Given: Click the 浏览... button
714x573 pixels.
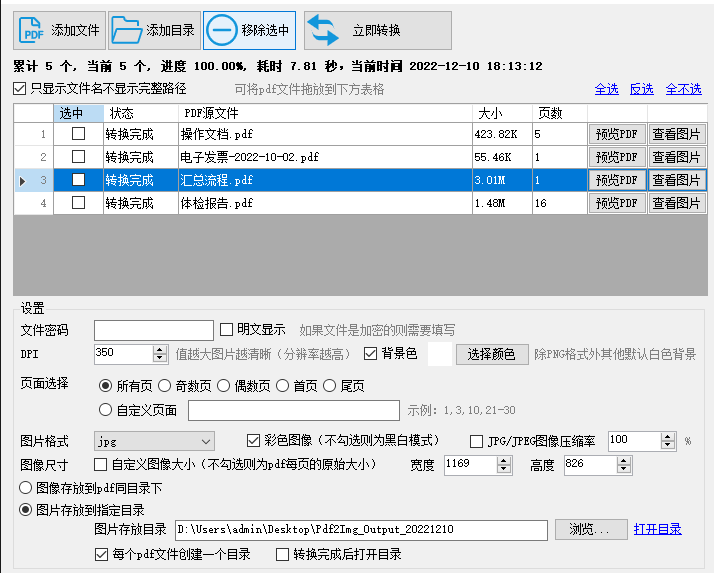Looking at the screenshot, I should [x=591, y=529].
